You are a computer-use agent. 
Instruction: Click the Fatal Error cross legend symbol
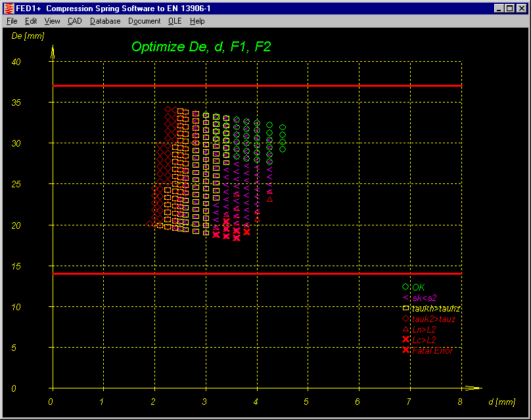click(x=405, y=350)
